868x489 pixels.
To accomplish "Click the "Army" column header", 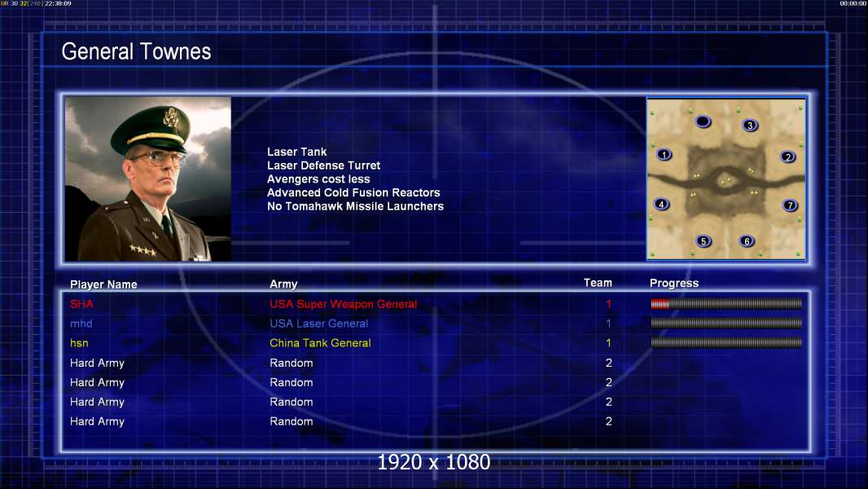I will (283, 284).
